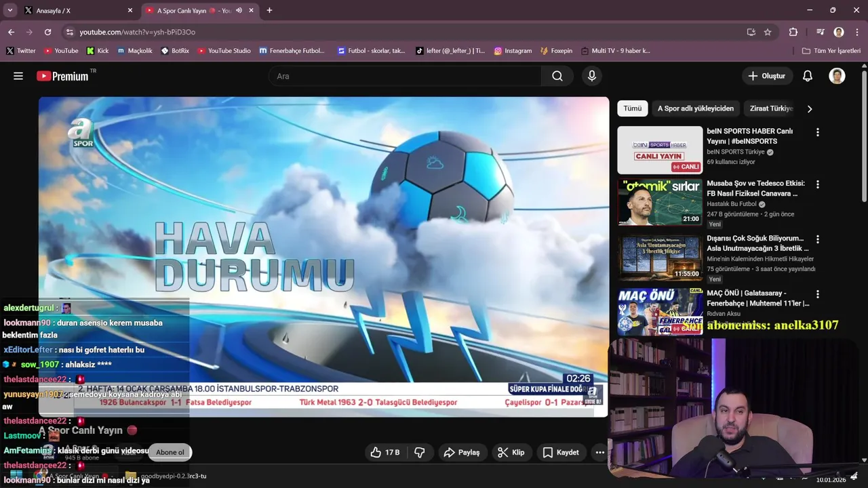The height and width of the screenshot is (488, 868).
Task: Reload the current page
Action: (47, 32)
